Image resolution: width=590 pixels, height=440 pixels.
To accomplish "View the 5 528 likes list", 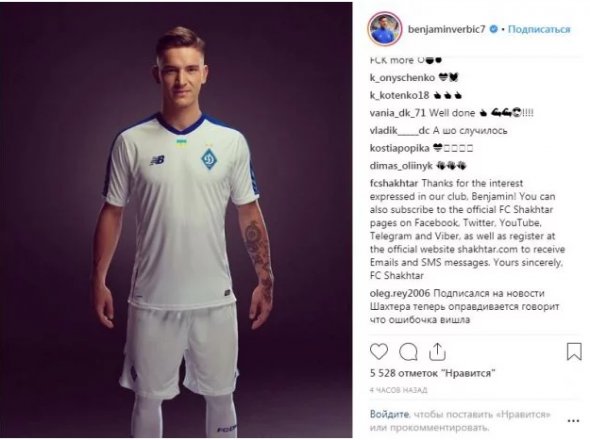I will click(433, 373).
